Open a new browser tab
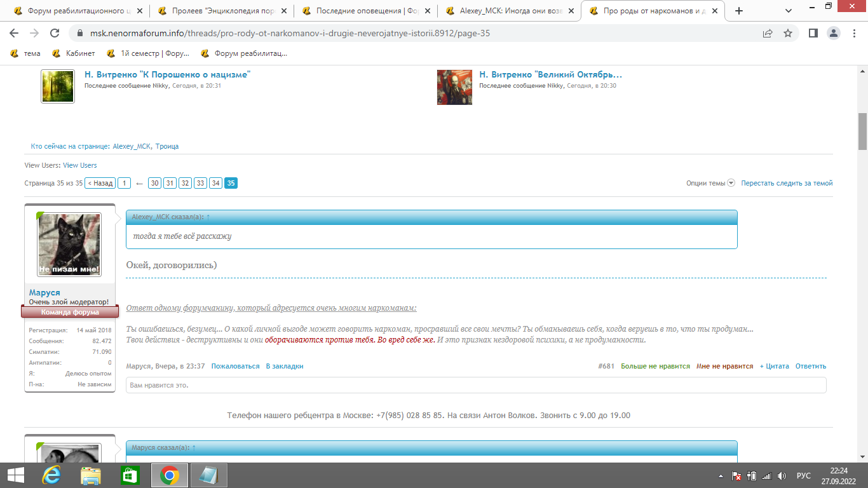This screenshot has height=488, width=868. click(739, 11)
